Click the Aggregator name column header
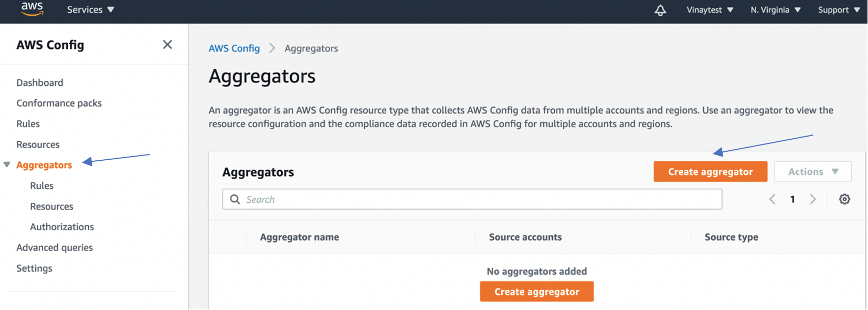The image size is (868, 310). [300, 237]
